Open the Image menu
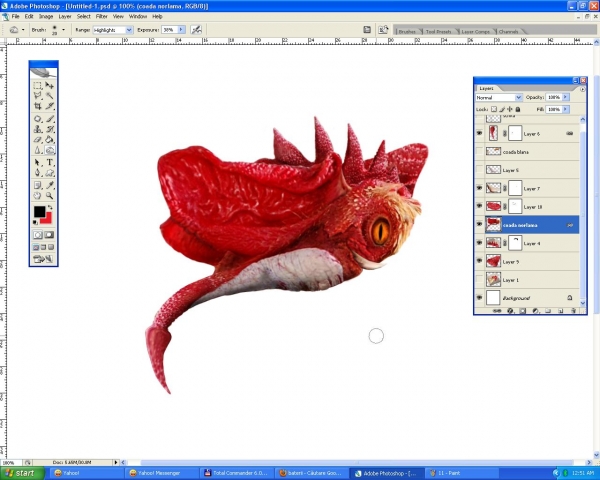The height and width of the screenshot is (480, 600). coord(46,16)
